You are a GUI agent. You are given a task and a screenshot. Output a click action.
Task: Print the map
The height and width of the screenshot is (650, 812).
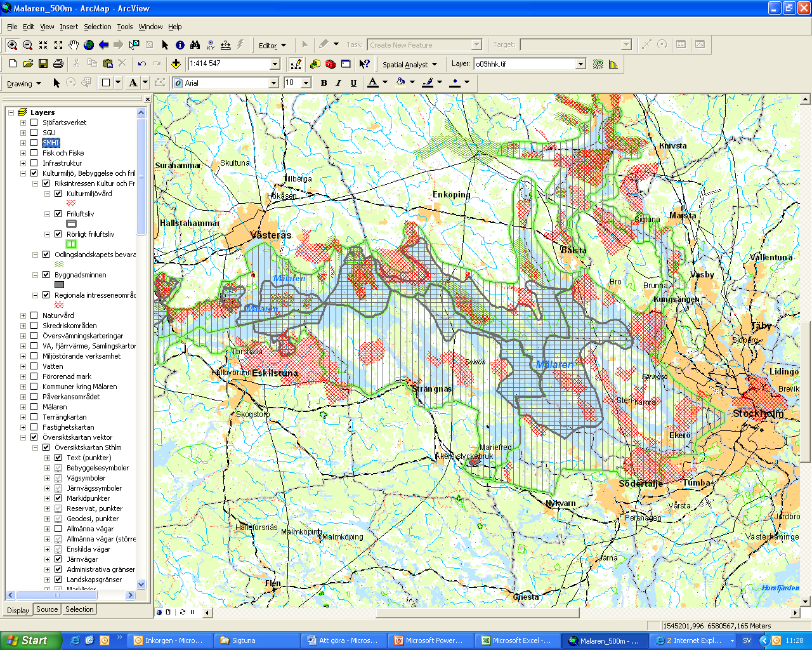pos(58,64)
